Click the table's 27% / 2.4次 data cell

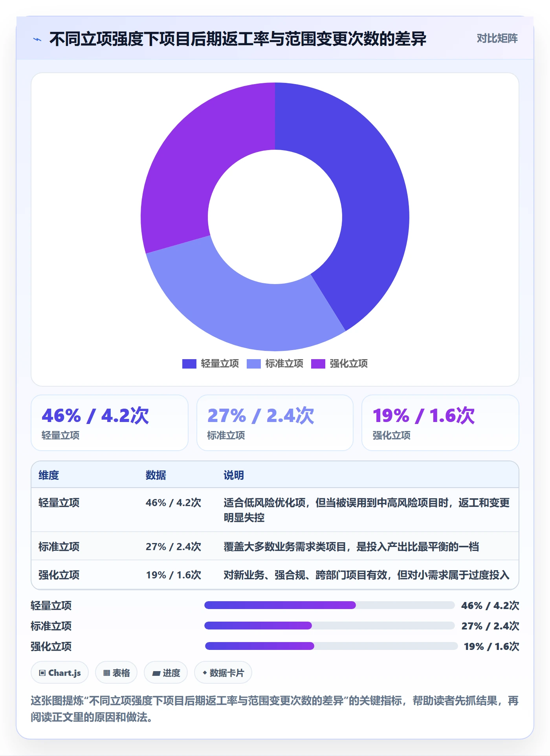[173, 547]
